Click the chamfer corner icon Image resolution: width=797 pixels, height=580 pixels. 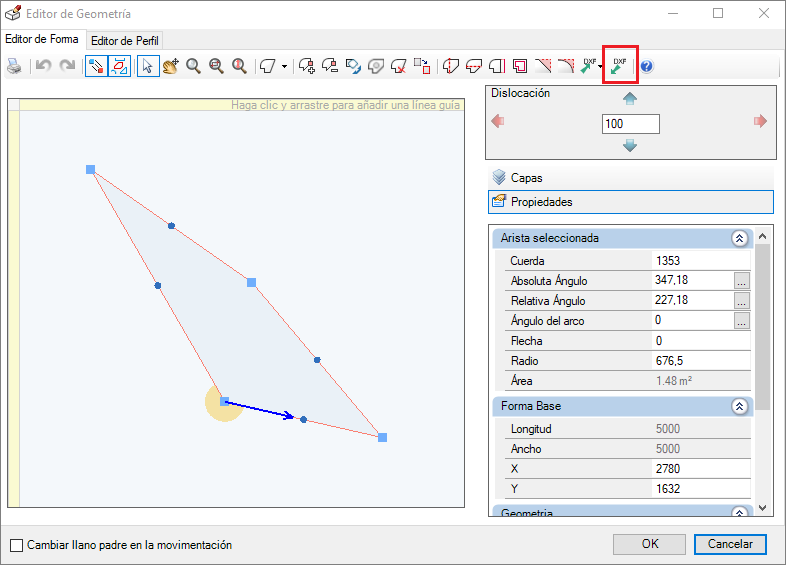543,66
